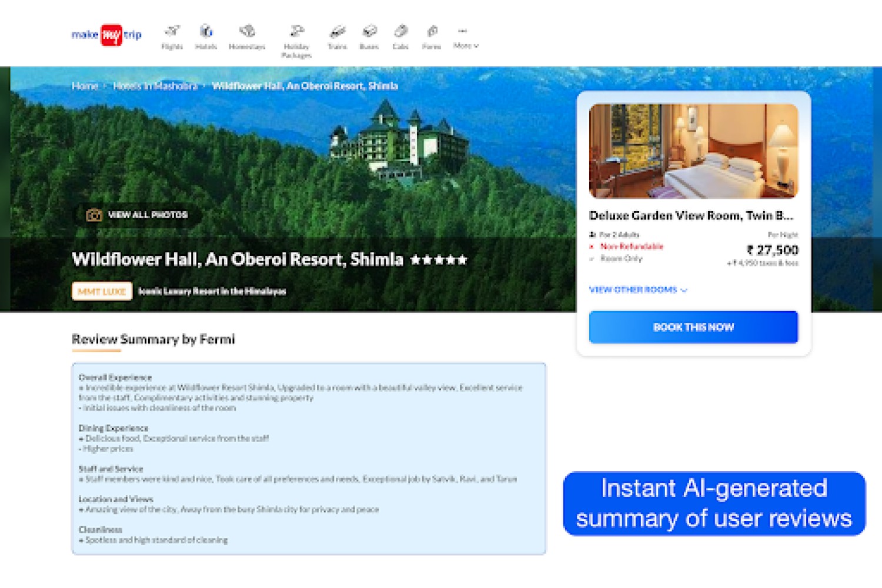The width and height of the screenshot is (882, 588).
Task: Click the Dining Experience section heading
Action: [x=113, y=428]
